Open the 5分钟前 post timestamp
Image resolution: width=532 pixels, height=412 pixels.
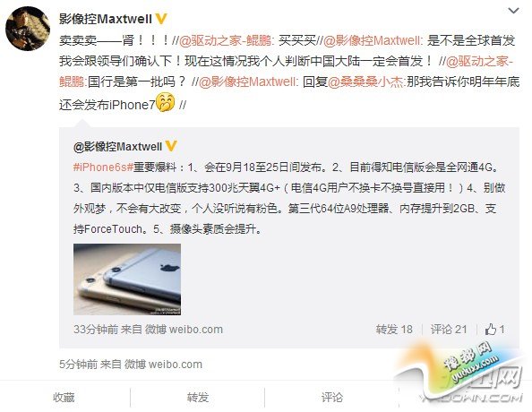79,365
